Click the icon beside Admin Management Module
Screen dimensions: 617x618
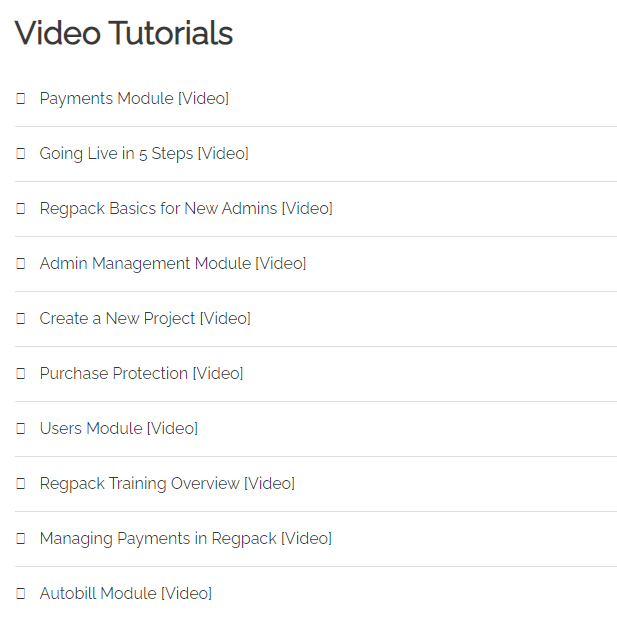[20, 263]
